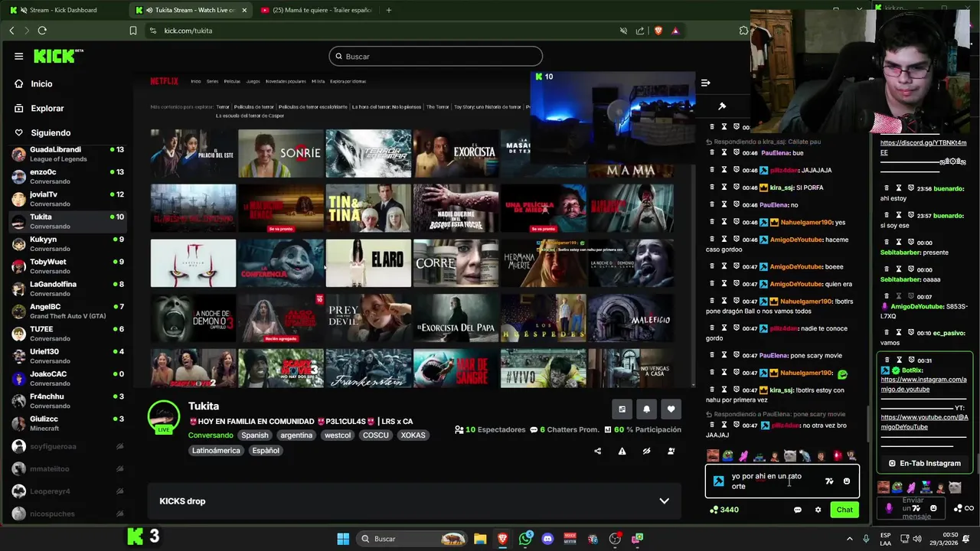Click the En-Tab Instagram button

pyautogui.click(x=924, y=463)
